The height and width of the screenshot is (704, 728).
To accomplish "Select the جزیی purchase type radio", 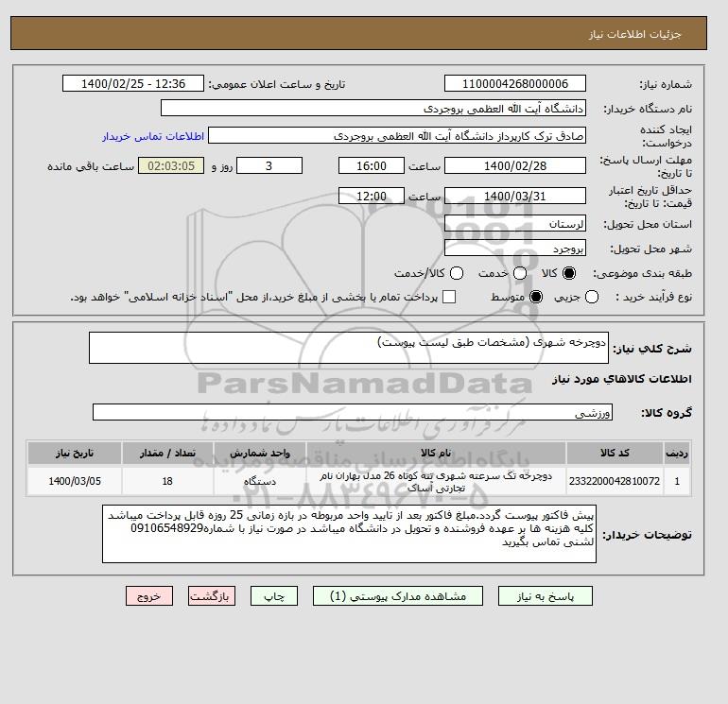I will point(592,297).
